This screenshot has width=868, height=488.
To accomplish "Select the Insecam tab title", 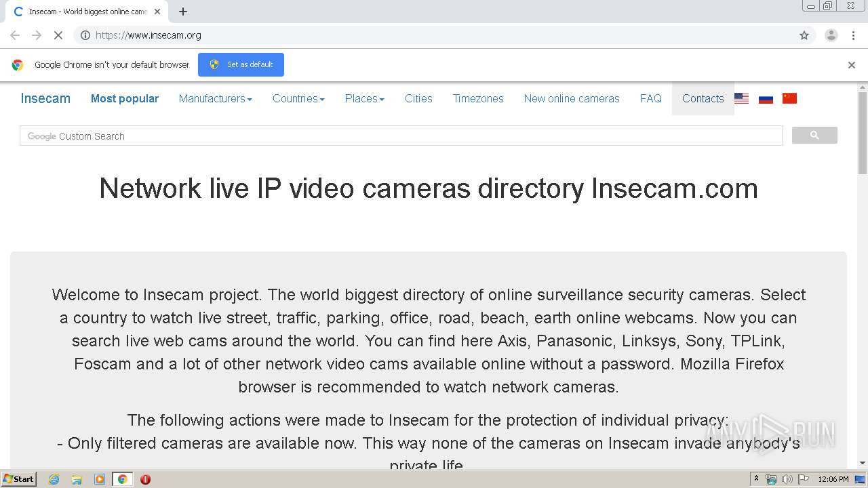I will (x=88, y=12).
